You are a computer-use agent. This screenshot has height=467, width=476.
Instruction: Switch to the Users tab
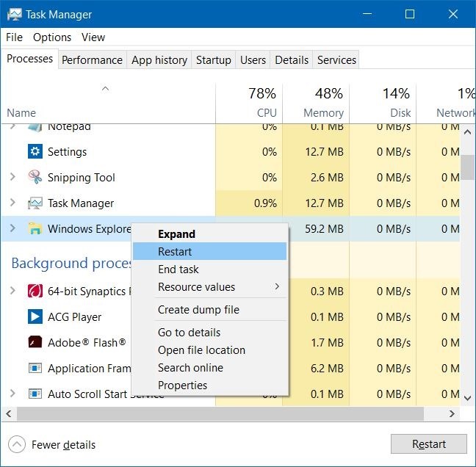[x=253, y=59]
